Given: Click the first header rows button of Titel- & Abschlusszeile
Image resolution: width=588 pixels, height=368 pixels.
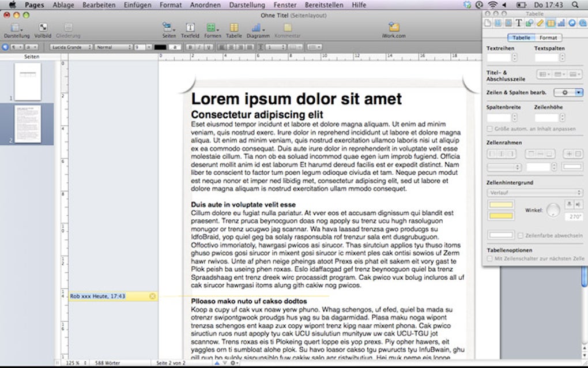Looking at the screenshot, I should click(544, 74).
